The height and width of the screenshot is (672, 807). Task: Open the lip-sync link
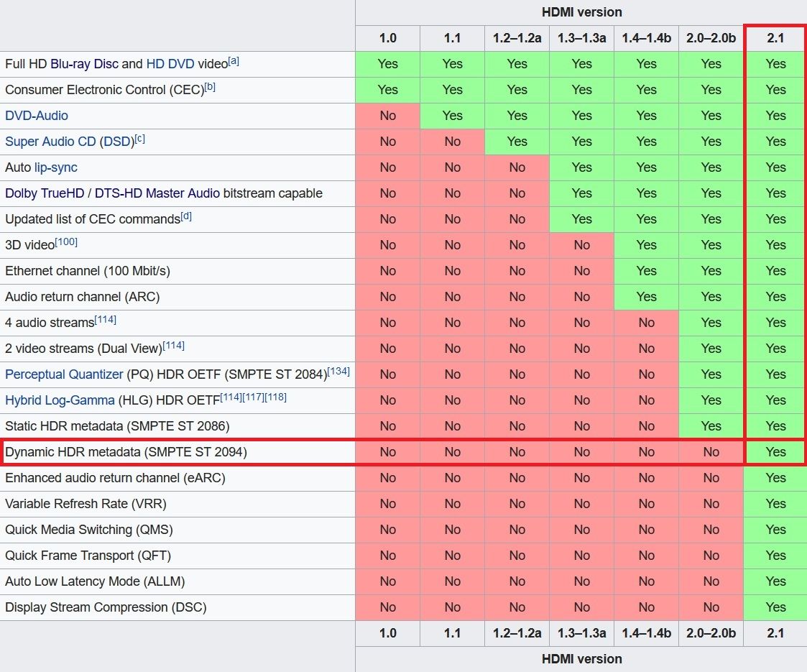56,167
